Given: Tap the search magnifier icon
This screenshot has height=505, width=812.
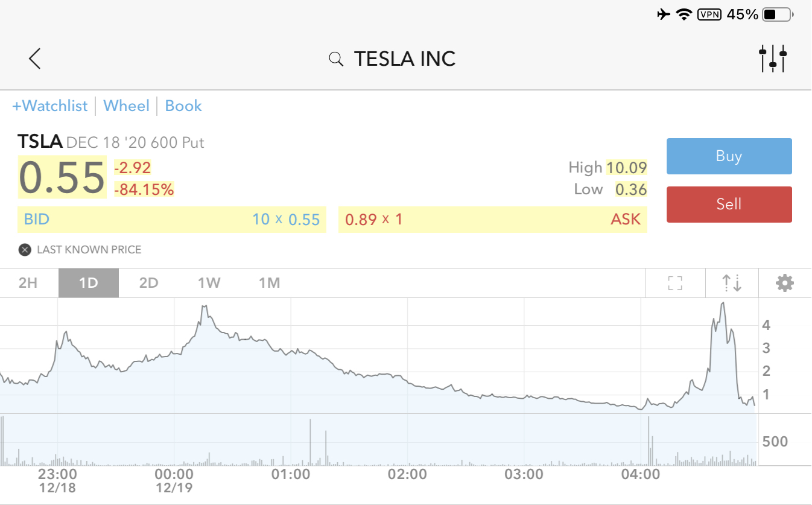Looking at the screenshot, I should pyautogui.click(x=335, y=59).
